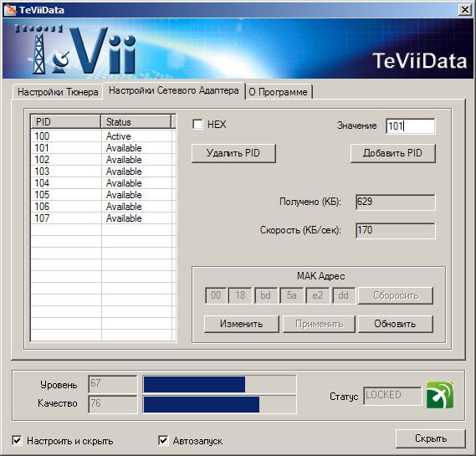
Task: Click the Статус field showing LOCKED
Action: coord(392,396)
